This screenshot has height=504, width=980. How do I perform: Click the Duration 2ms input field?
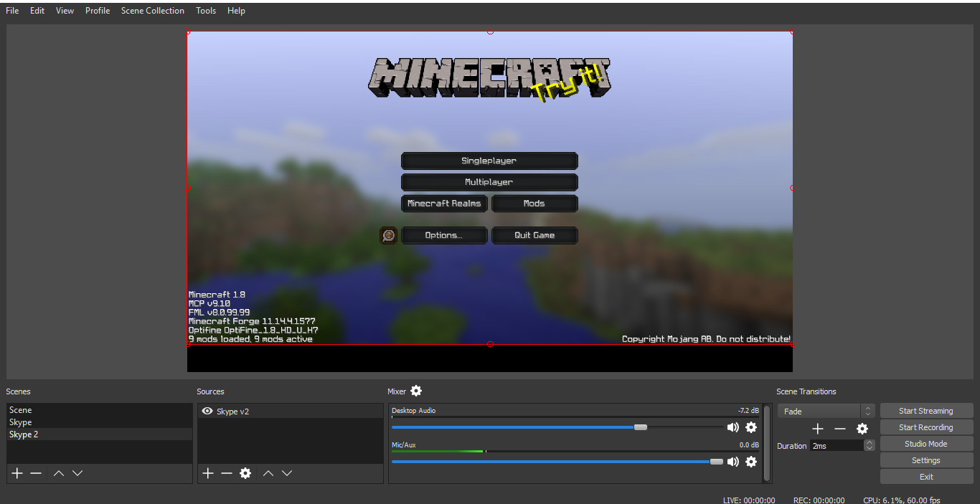pyautogui.click(x=837, y=445)
